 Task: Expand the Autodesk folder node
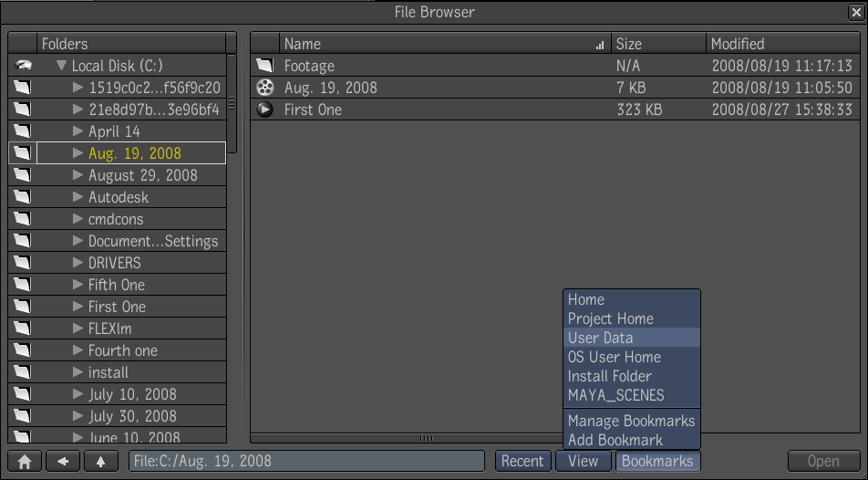pos(78,197)
